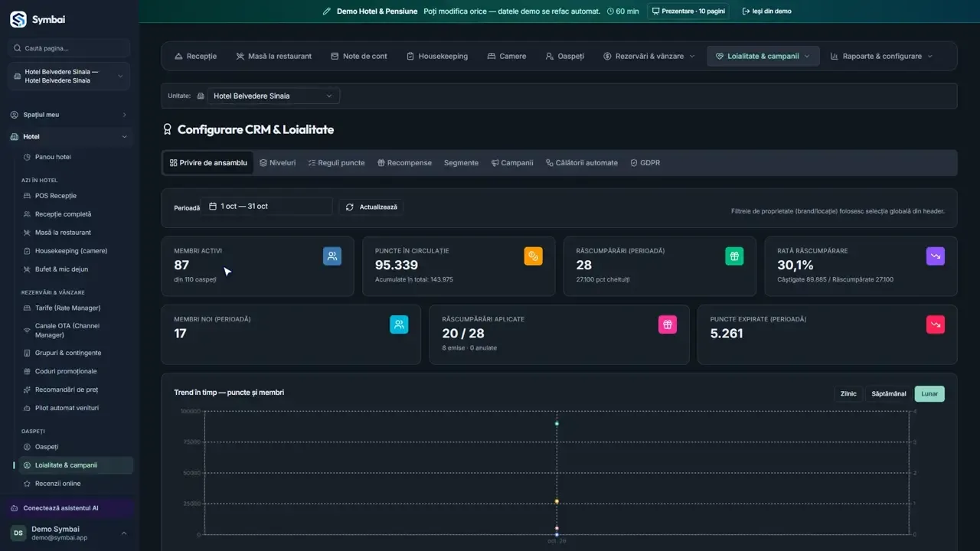
Task: Click the DS user avatar
Action: [x=18, y=533]
